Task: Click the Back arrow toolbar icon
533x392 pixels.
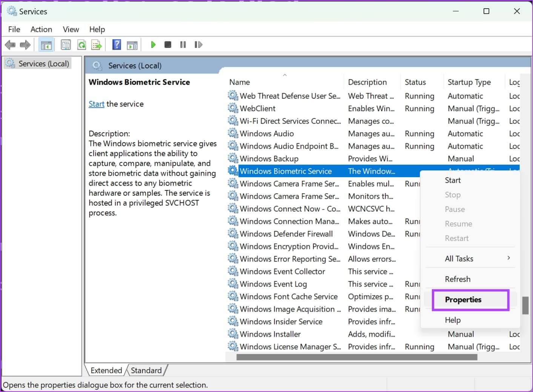Action: (10, 45)
